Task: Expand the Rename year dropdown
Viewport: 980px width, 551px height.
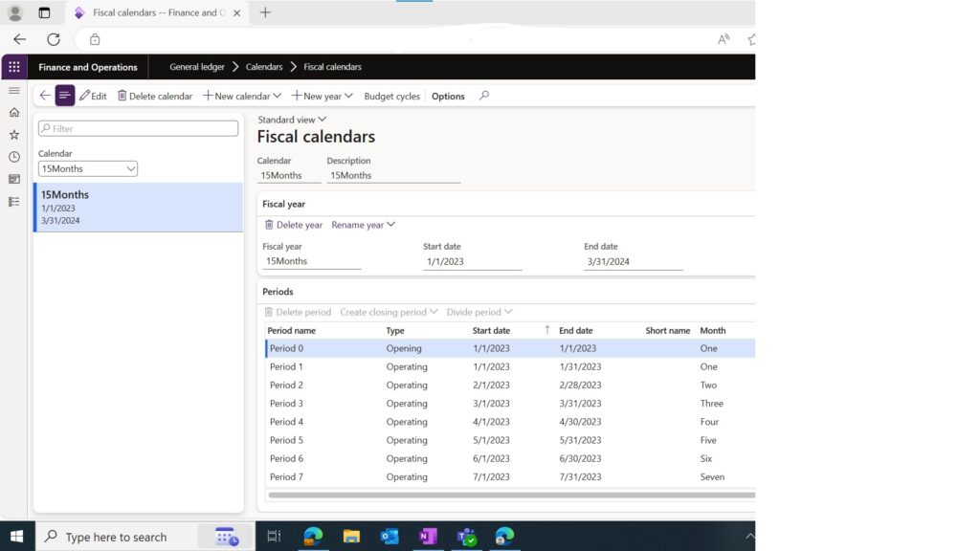Action: pos(363,225)
